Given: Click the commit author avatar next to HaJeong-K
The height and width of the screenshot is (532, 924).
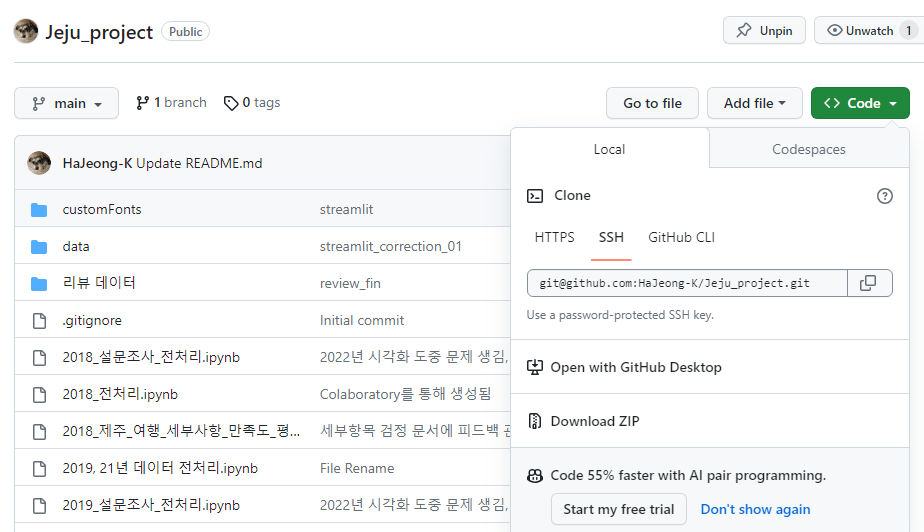Looking at the screenshot, I should tap(39, 163).
